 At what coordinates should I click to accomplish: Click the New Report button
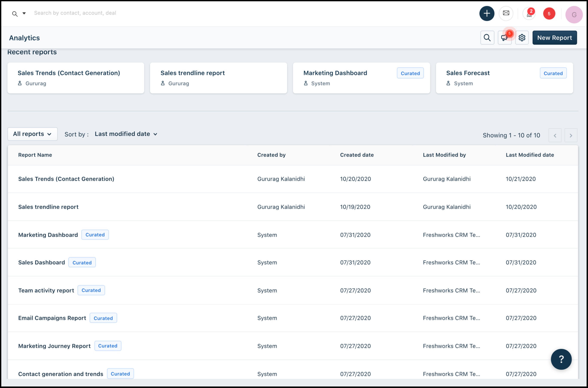click(554, 38)
